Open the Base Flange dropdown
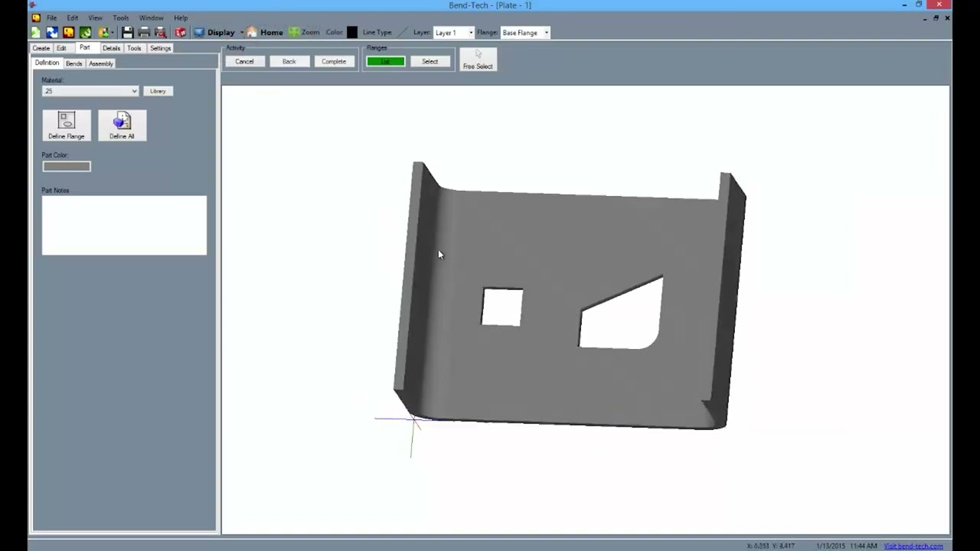The image size is (980, 551). (x=525, y=32)
